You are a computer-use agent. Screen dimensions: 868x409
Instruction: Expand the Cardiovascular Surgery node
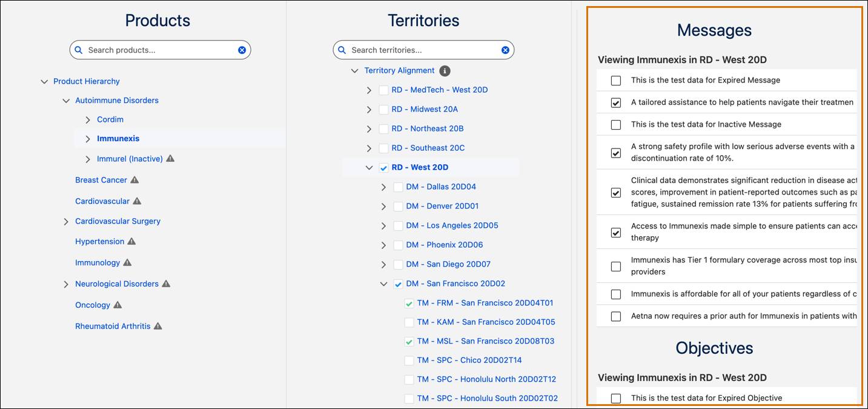click(x=66, y=222)
